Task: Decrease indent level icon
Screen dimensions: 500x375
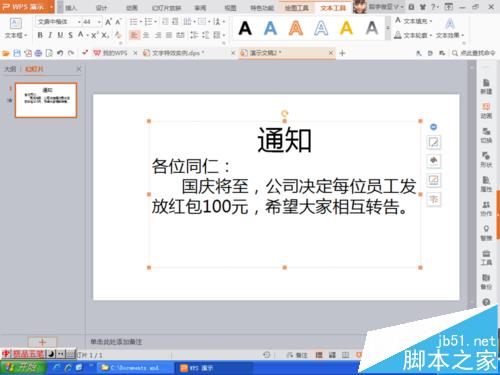Action: 165,22
